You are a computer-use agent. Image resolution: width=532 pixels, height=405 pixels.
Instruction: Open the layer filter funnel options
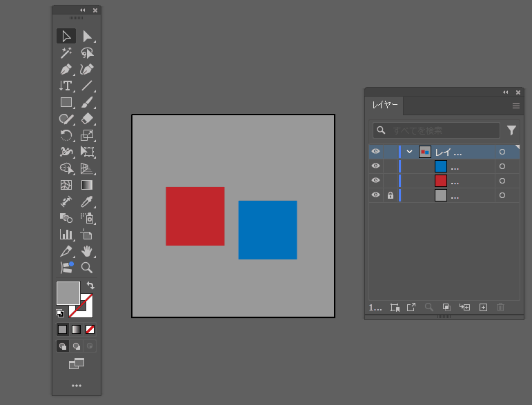point(511,130)
